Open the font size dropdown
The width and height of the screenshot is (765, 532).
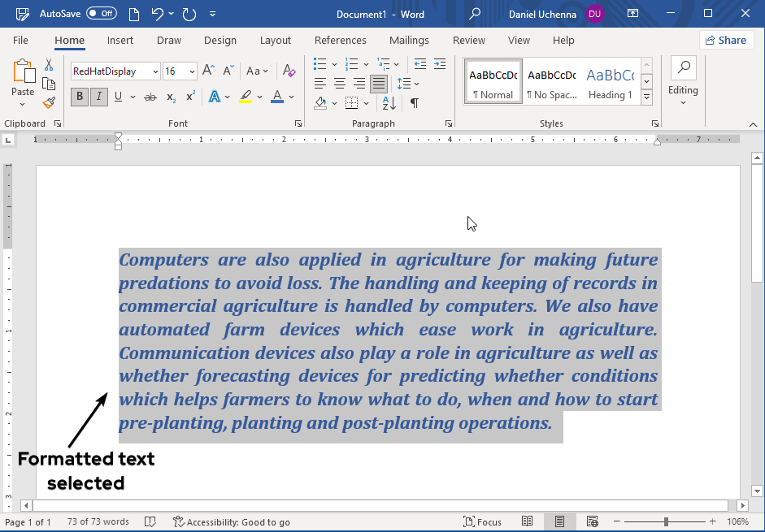click(190, 71)
